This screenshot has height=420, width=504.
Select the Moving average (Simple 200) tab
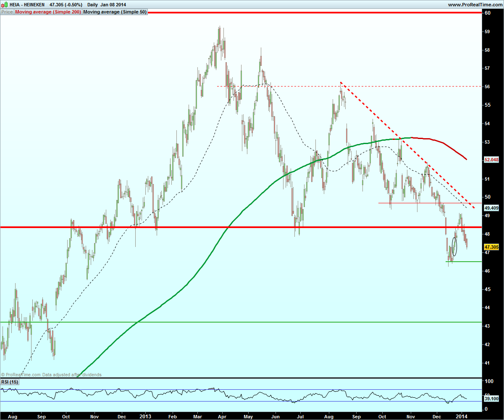(48, 12)
